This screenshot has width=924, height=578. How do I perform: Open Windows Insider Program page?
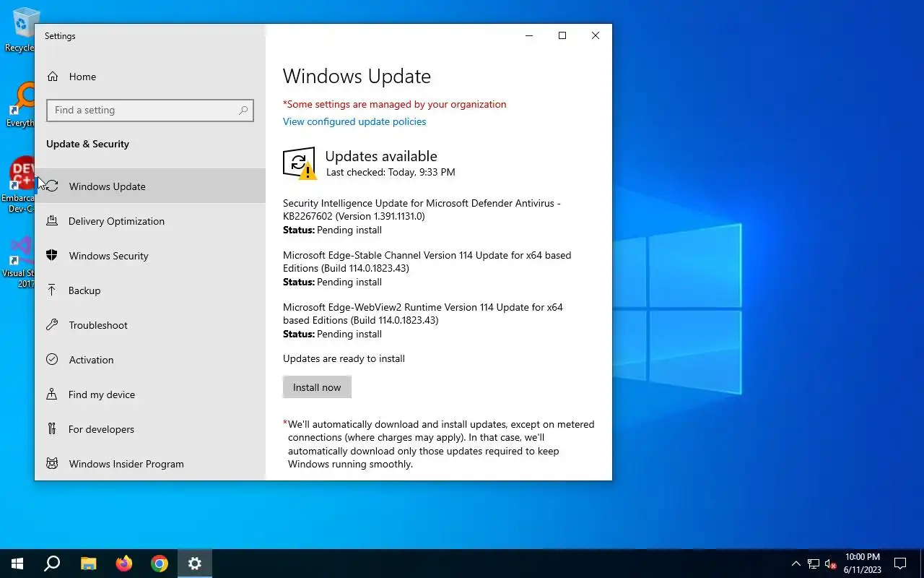point(150,464)
